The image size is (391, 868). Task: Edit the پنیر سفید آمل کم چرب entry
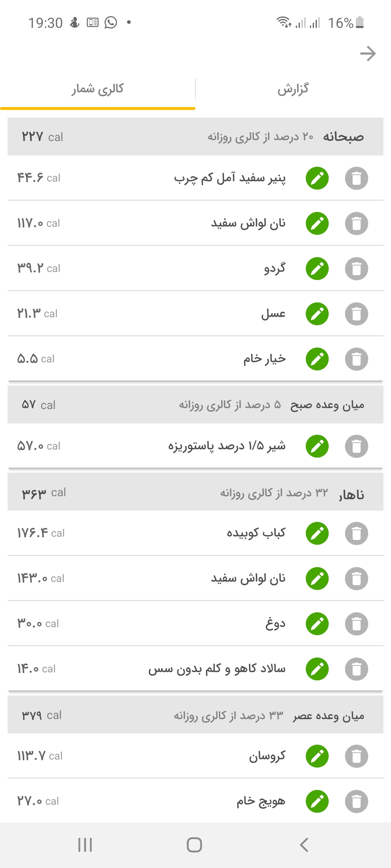pyautogui.click(x=317, y=178)
